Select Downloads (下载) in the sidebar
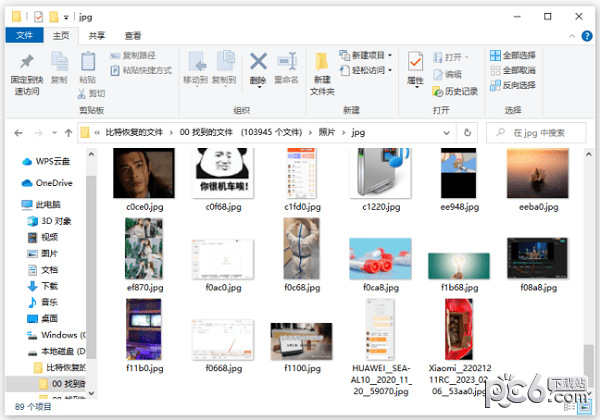The height and width of the screenshot is (420, 600). tap(43, 286)
